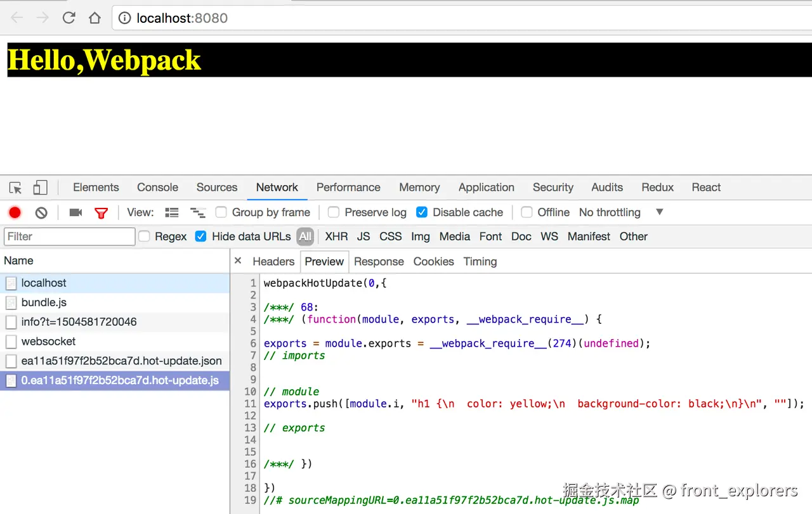
Task: Filter requests by CSS
Action: point(391,236)
